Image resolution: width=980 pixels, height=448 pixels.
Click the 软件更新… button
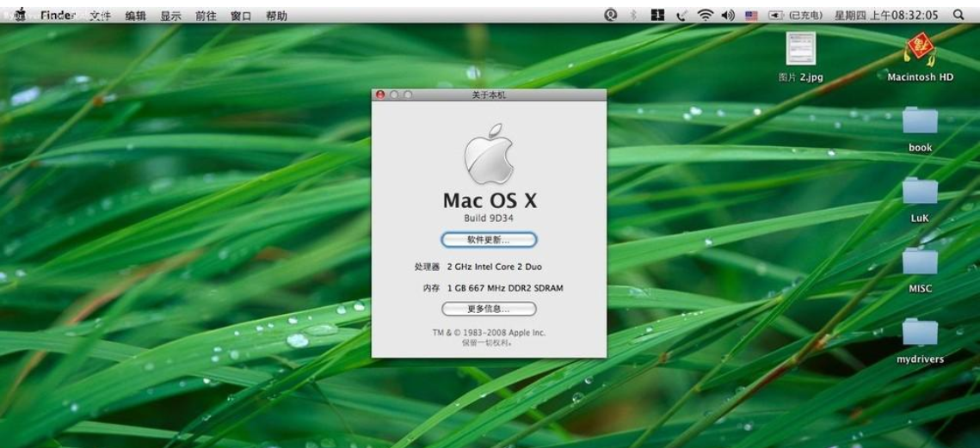tap(489, 240)
